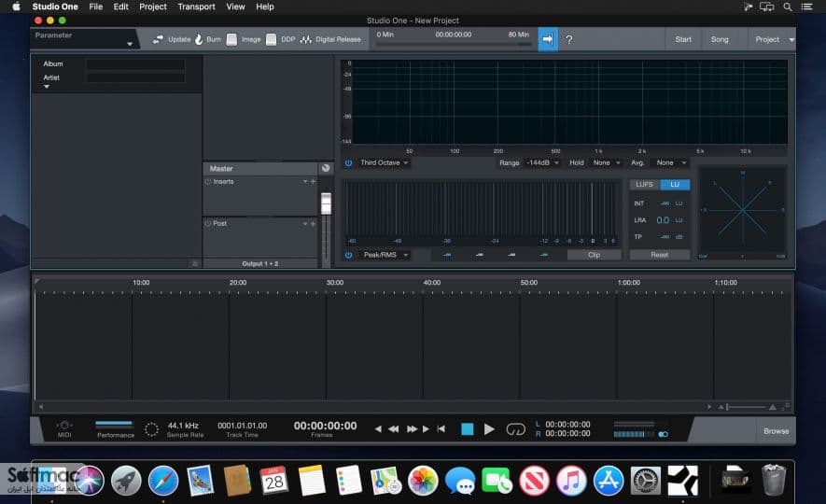The width and height of the screenshot is (826, 504).
Task: Click the blue arrow button beside the help icon
Action: (548, 39)
